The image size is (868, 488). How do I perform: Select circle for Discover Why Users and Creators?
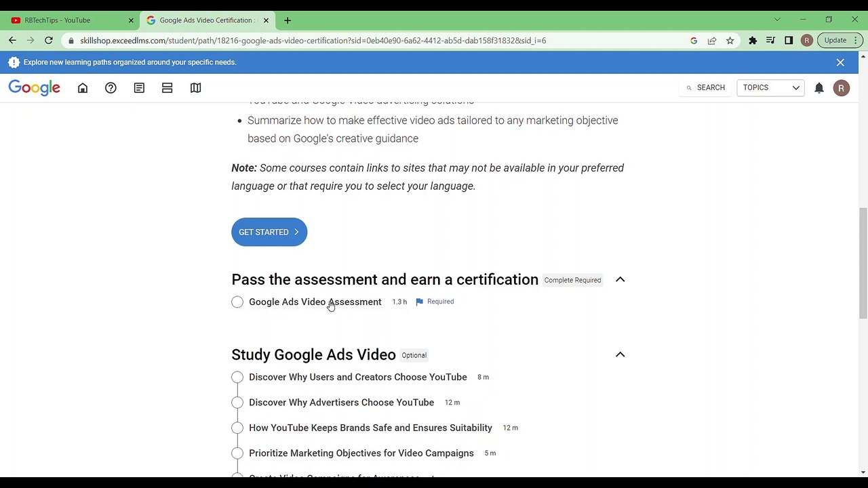click(x=237, y=378)
